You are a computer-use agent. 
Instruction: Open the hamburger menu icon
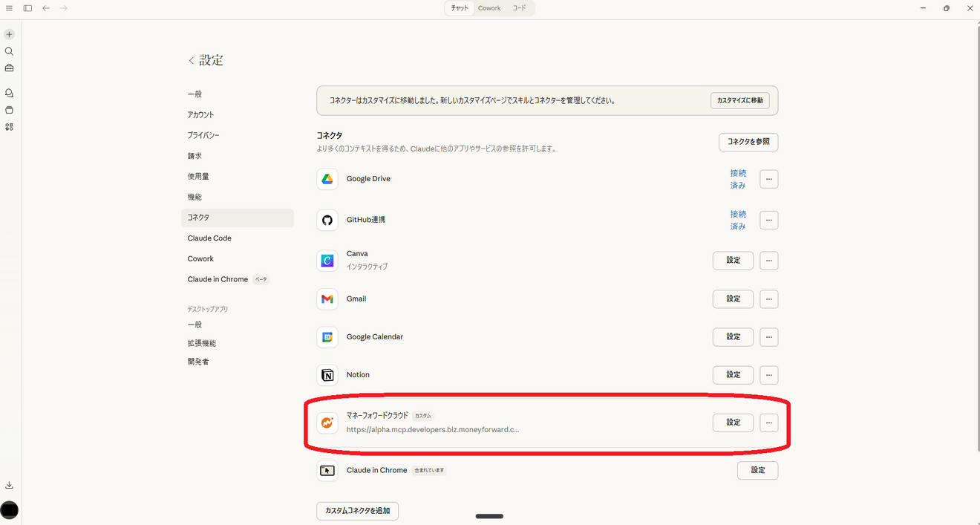click(9, 8)
